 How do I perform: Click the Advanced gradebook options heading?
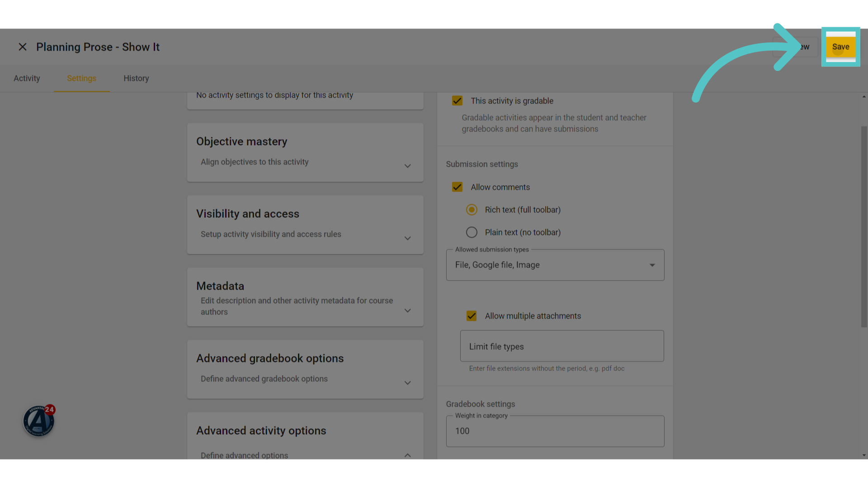tap(270, 358)
